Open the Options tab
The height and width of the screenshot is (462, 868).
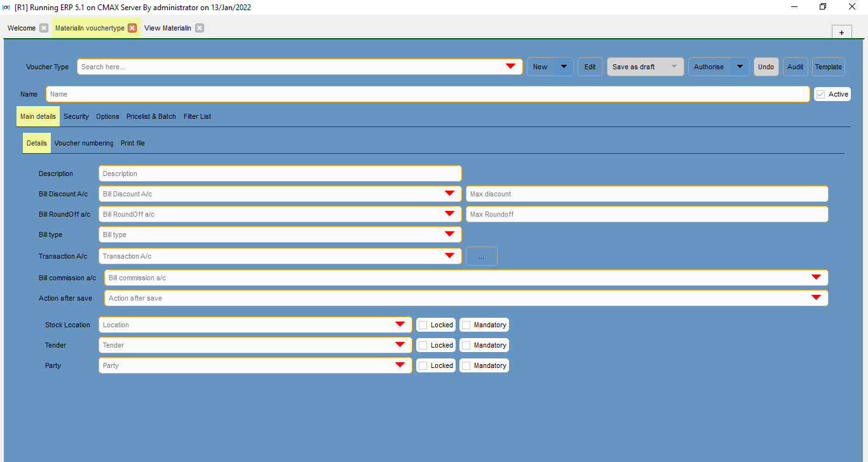click(107, 116)
